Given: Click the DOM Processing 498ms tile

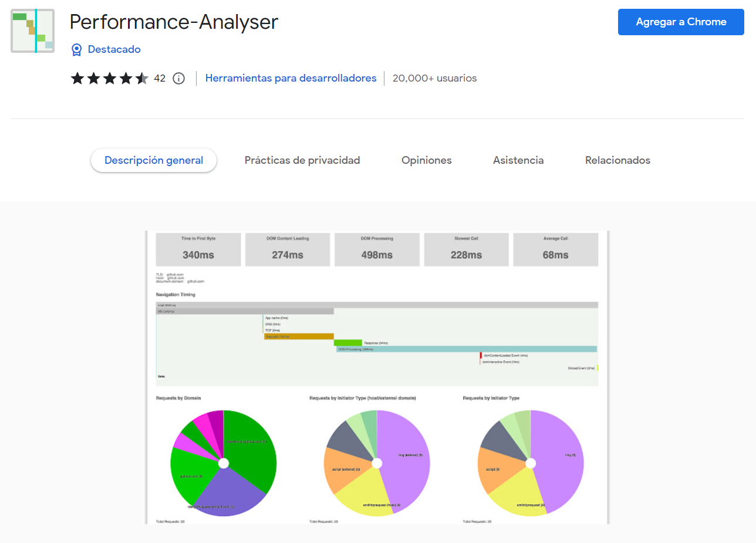Looking at the screenshot, I should point(377,249).
